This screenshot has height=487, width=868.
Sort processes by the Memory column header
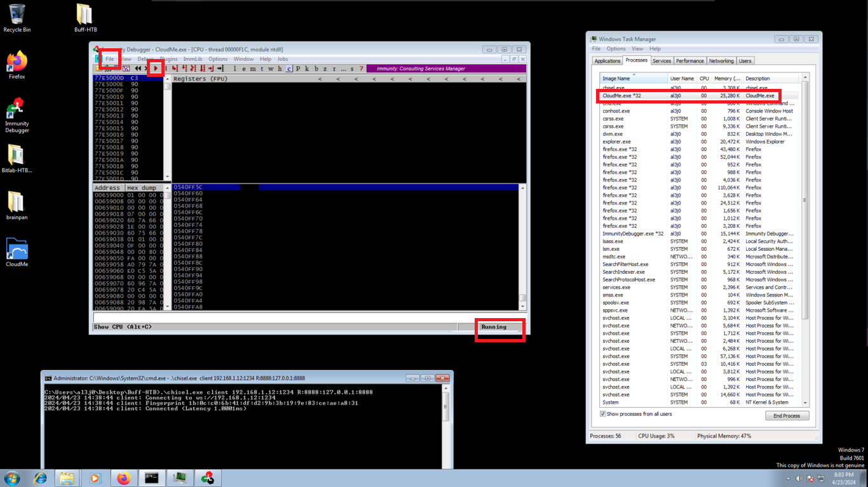[727, 78]
